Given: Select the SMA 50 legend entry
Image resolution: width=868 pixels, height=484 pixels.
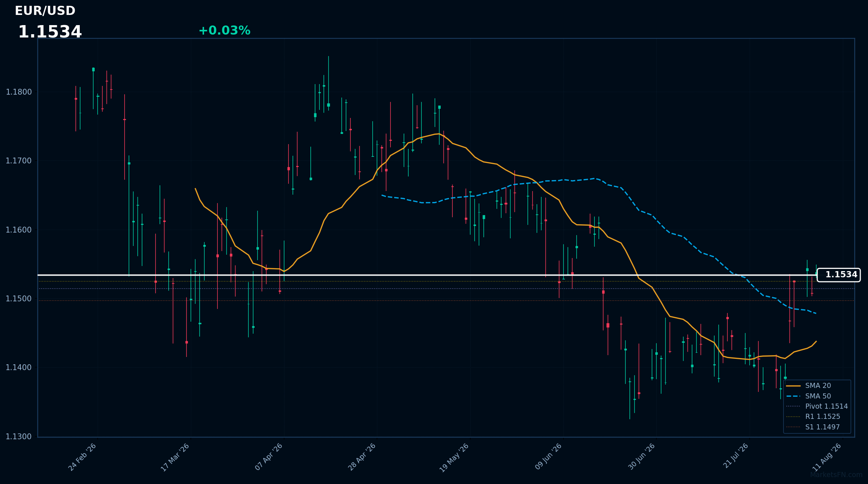Looking at the screenshot, I should [809, 396].
